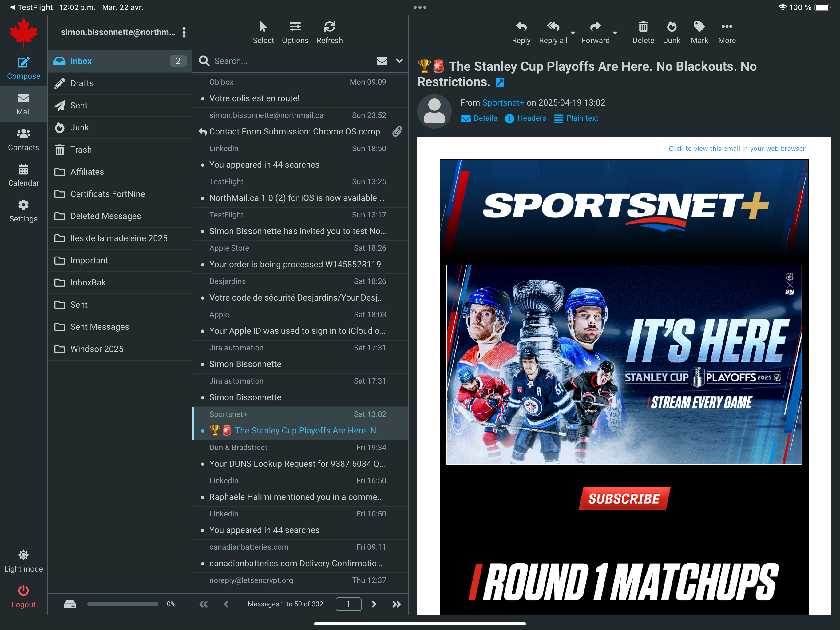Screen dimensions: 840x630
Task: Toggle Light mode theme
Action: pyautogui.click(x=23, y=561)
